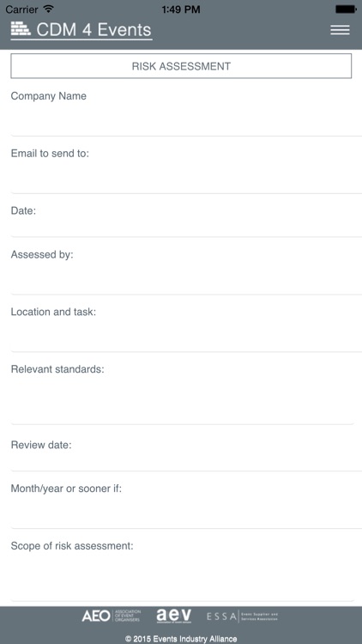Select the Email to send to field
362x644 pixels.
click(186, 179)
